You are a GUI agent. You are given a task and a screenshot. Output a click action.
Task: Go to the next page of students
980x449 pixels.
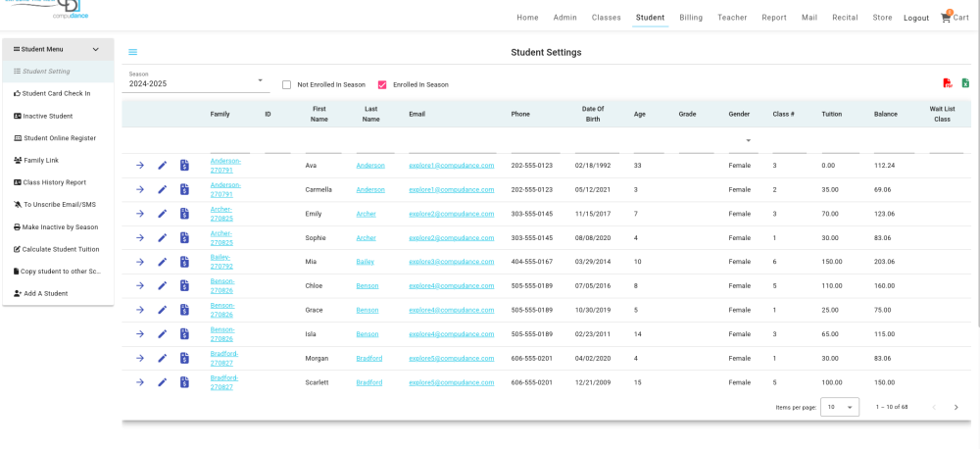[x=955, y=407]
